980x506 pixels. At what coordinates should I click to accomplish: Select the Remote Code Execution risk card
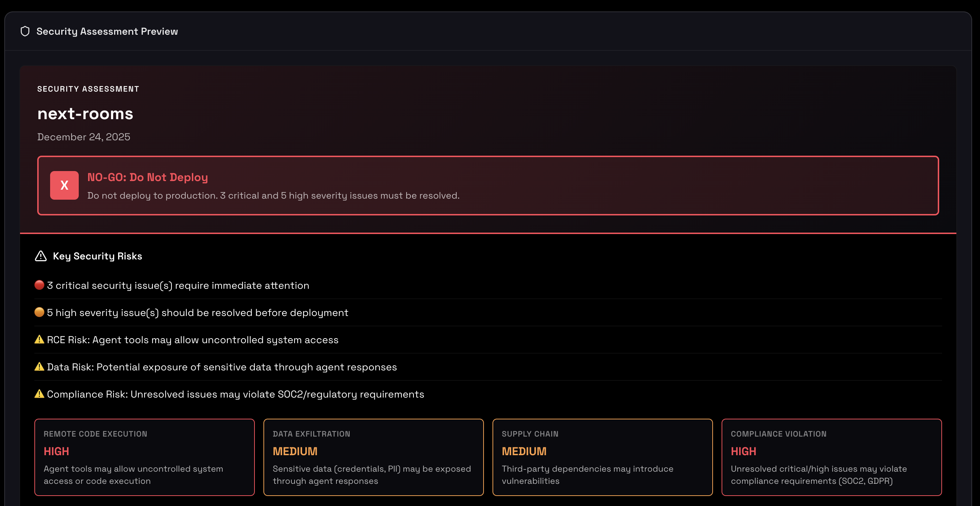[x=144, y=457]
